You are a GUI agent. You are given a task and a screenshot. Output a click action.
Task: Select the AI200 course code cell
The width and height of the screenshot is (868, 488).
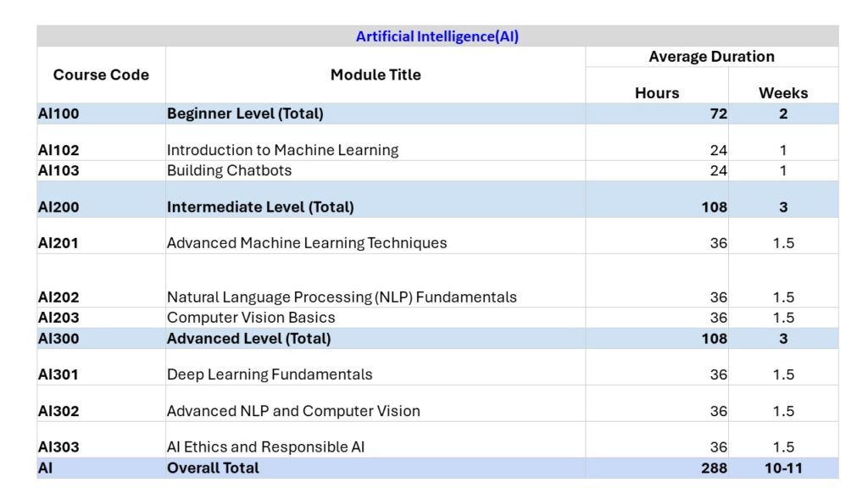point(58,207)
